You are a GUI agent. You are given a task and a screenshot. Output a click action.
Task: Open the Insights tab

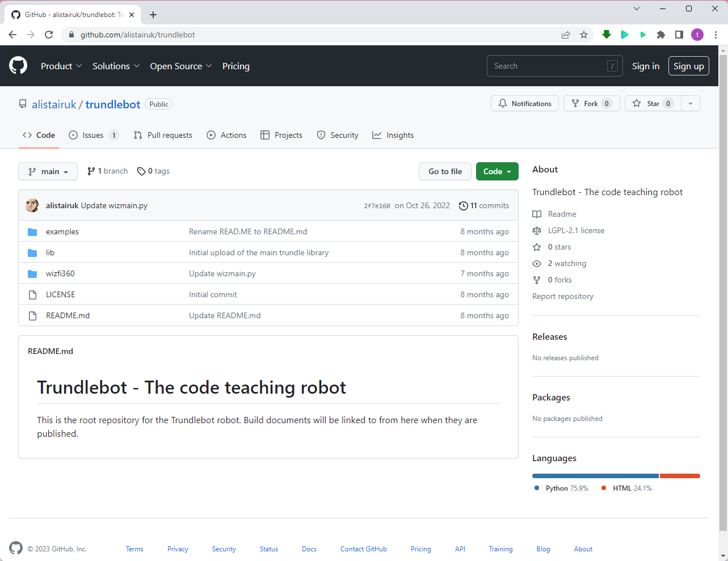[x=393, y=135]
